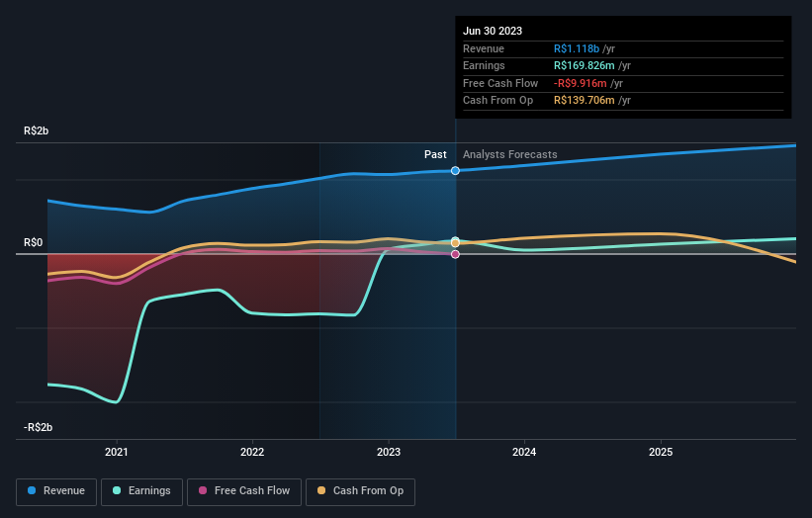
Task: Click the 2022 x-axis label
Action: [x=252, y=453]
